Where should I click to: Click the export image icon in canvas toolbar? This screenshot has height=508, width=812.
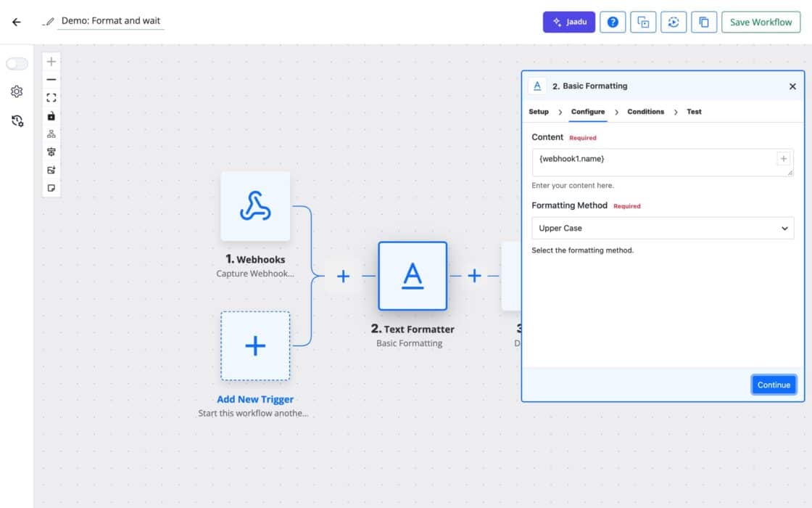(x=51, y=170)
